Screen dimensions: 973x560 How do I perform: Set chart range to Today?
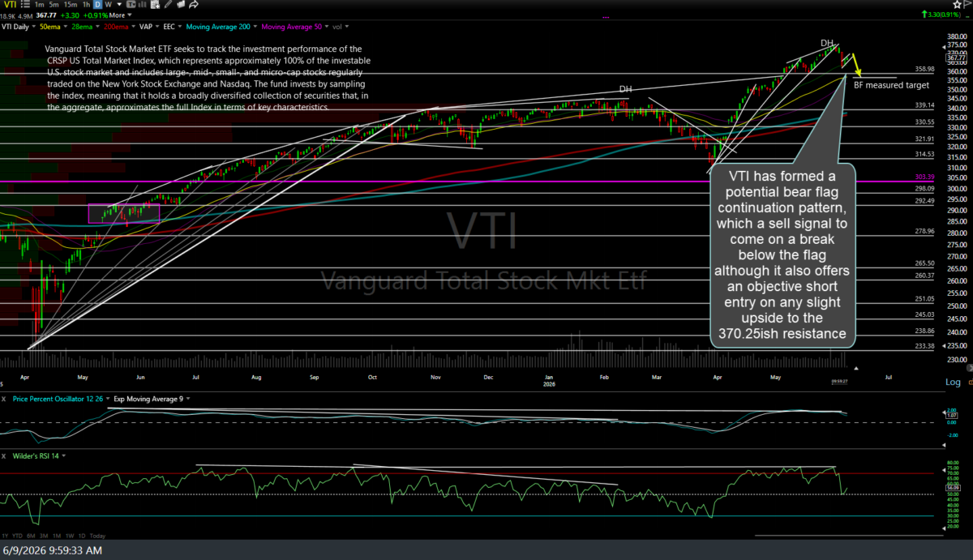97,536
